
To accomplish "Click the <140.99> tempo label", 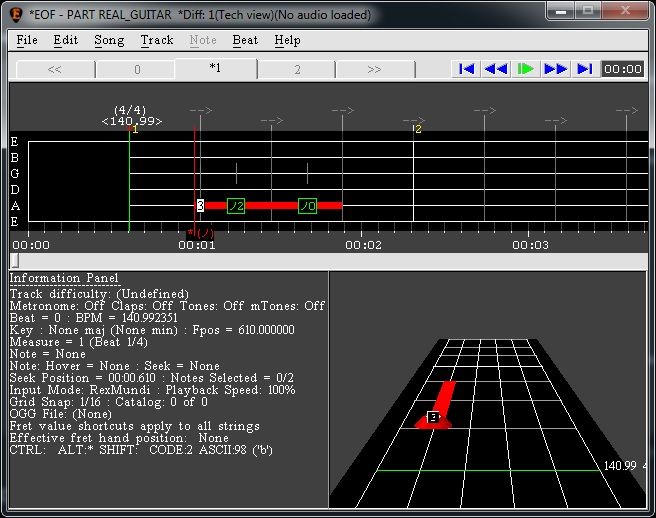I will (x=132, y=121).
